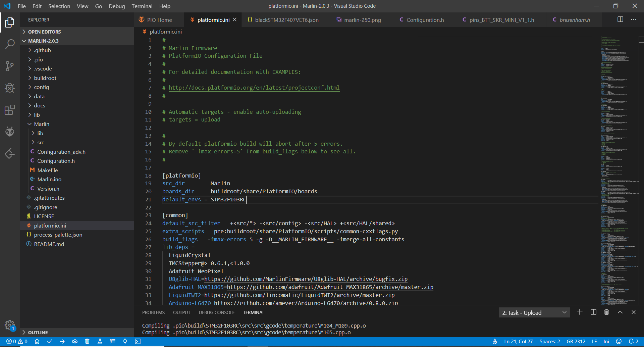Viewport: 644px width, 347px height.
Task: Click PlatformIO Clean trash icon in status bar
Action: [87, 341]
